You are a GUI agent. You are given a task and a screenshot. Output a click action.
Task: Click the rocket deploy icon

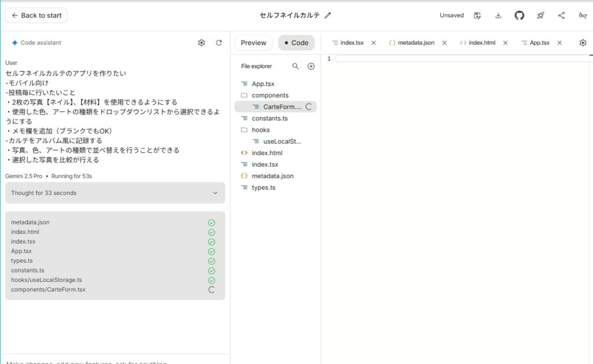point(540,16)
